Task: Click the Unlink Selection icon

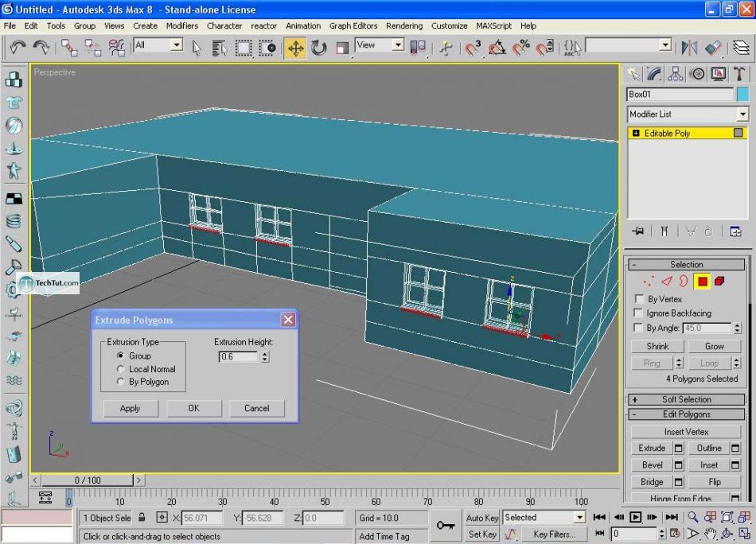Action: 92,48
